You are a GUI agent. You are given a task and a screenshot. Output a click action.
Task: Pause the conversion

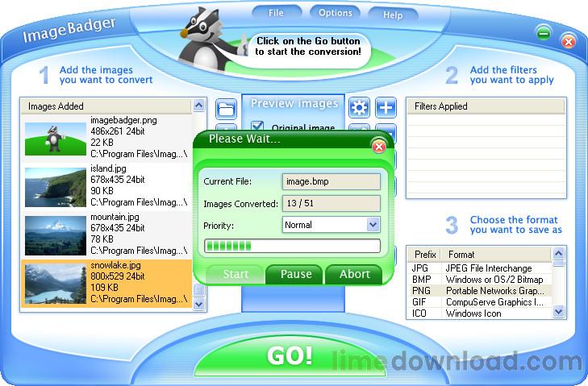(296, 274)
